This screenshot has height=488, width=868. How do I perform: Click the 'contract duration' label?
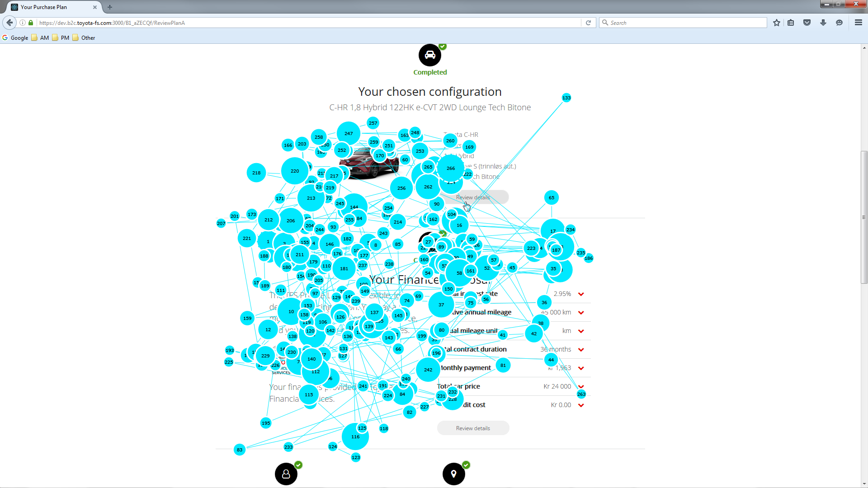(x=480, y=349)
